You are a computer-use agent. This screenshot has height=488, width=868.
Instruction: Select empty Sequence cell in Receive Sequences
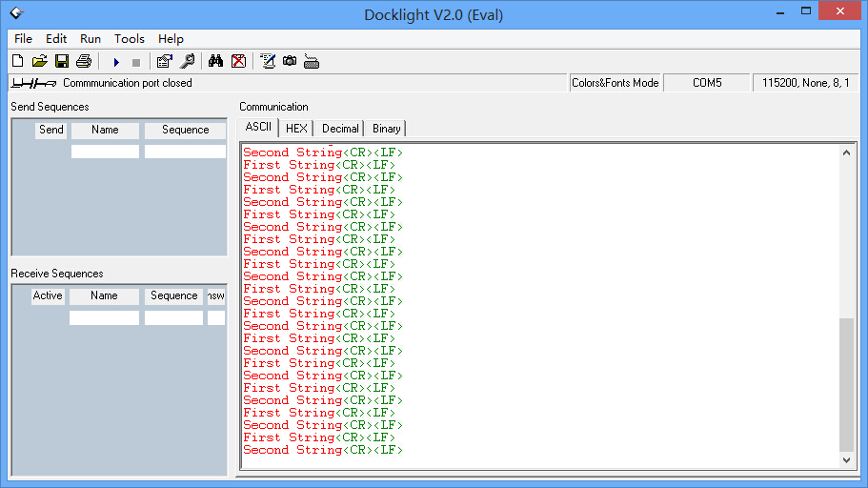coord(173,317)
